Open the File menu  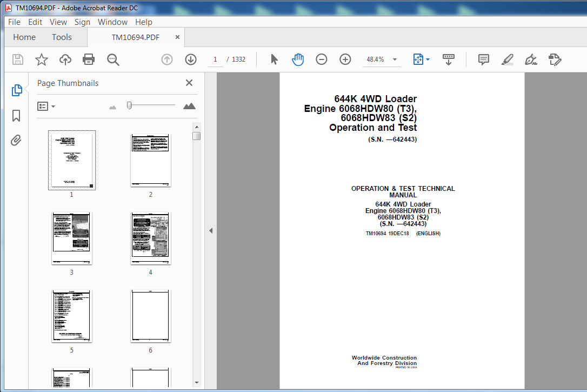[x=14, y=22]
